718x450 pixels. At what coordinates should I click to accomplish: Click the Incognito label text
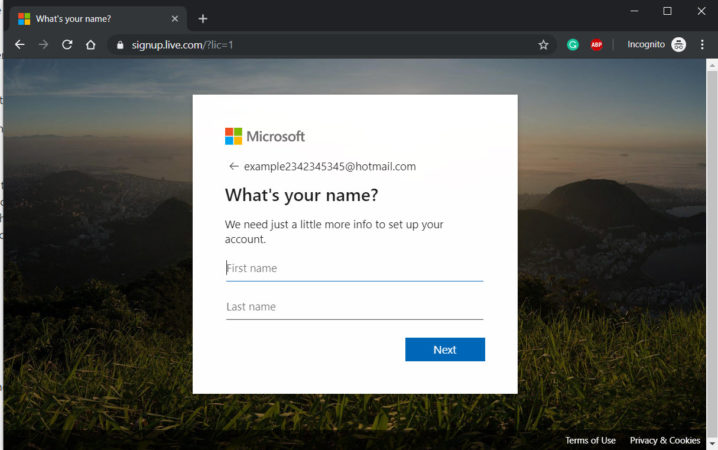[x=646, y=44]
